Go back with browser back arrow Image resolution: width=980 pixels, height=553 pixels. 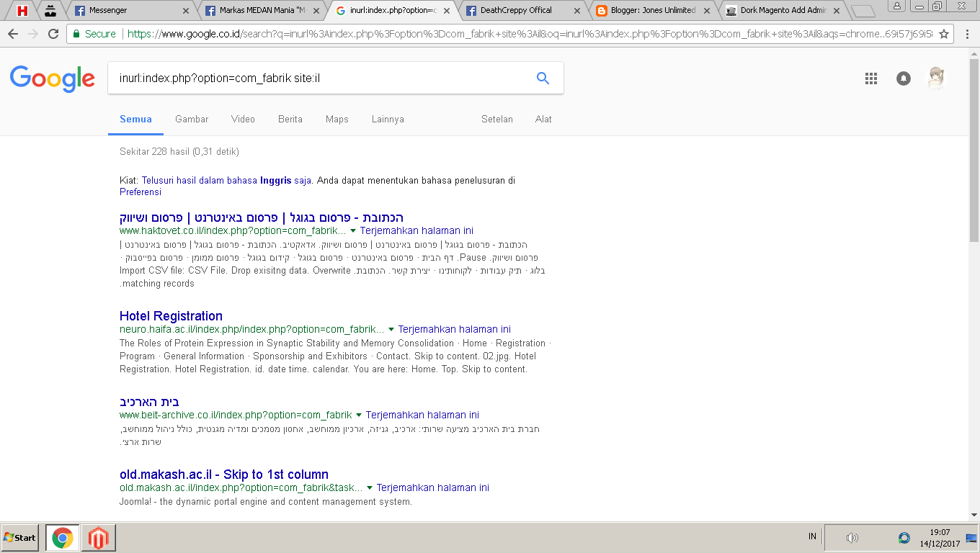pos(13,34)
